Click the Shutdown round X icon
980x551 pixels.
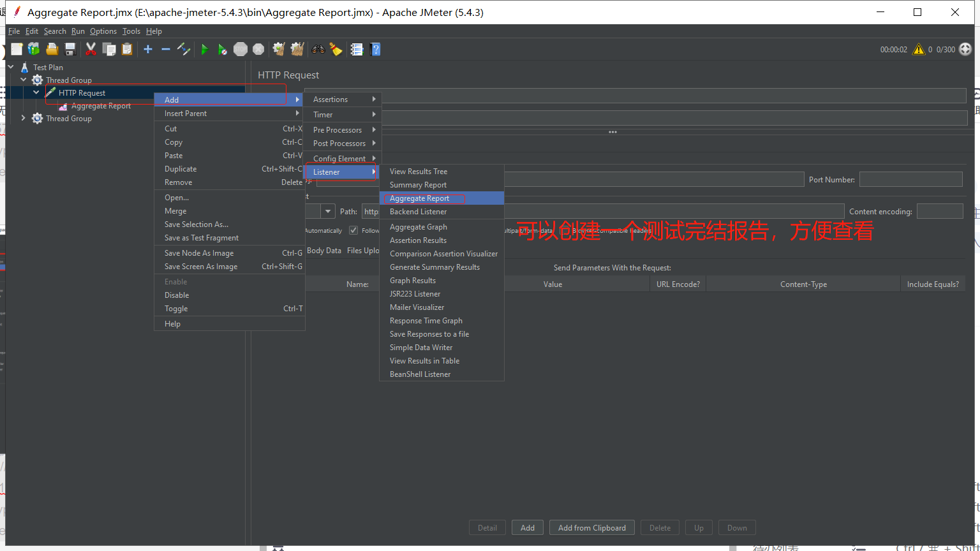(x=258, y=49)
